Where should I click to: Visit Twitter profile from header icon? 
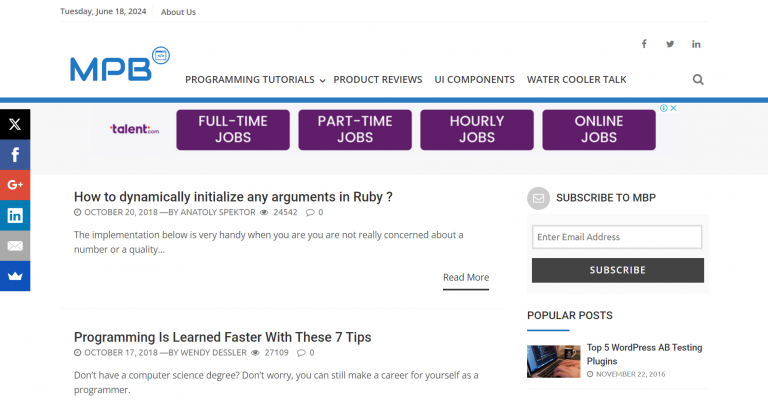(x=670, y=44)
